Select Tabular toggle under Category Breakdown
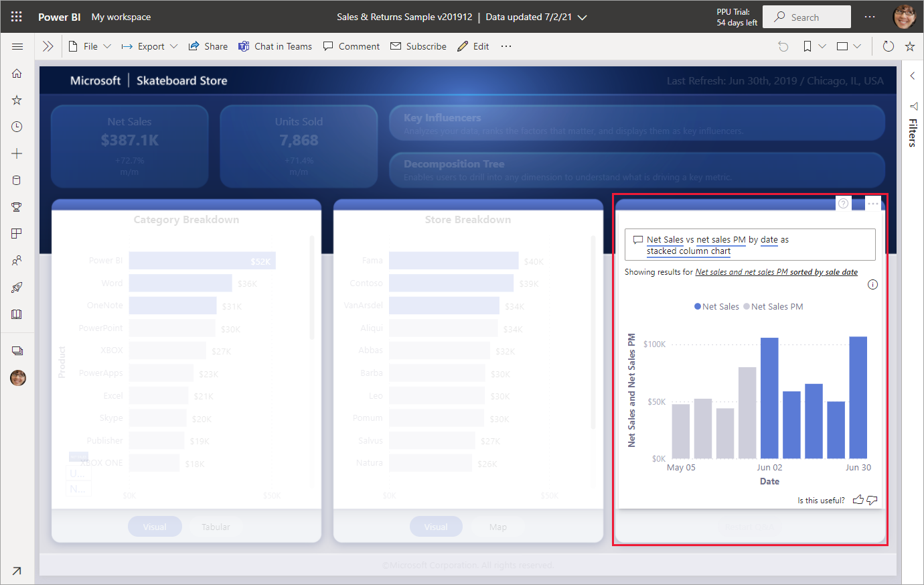Viewport: 924px width, 585px height. [x=216, y=527]
